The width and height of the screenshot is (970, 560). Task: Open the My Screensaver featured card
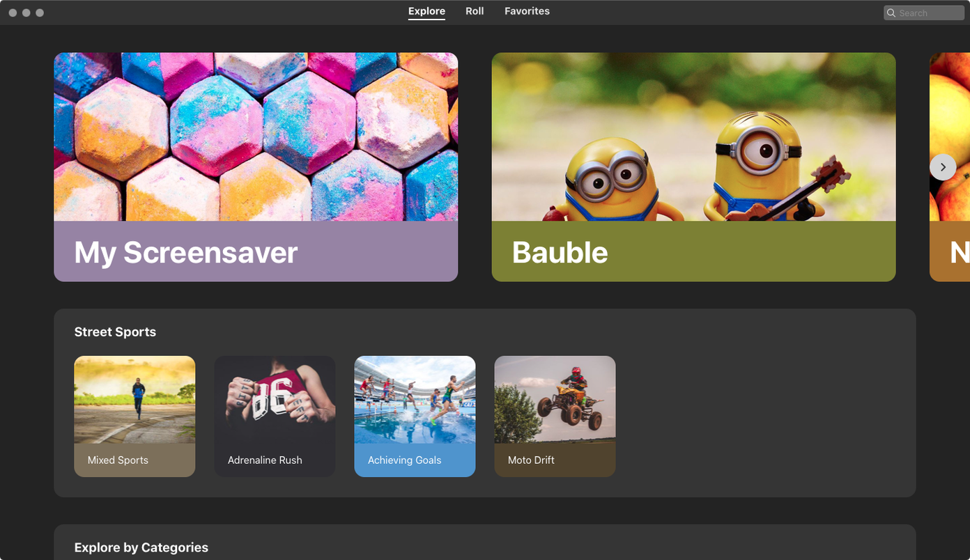click(256, 167)
